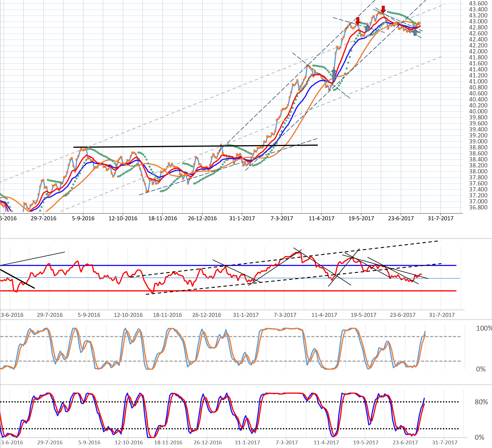492x448 pixels.
Task: Click 18-11-2016 on the price chart date axis
Action: (163, 218)
